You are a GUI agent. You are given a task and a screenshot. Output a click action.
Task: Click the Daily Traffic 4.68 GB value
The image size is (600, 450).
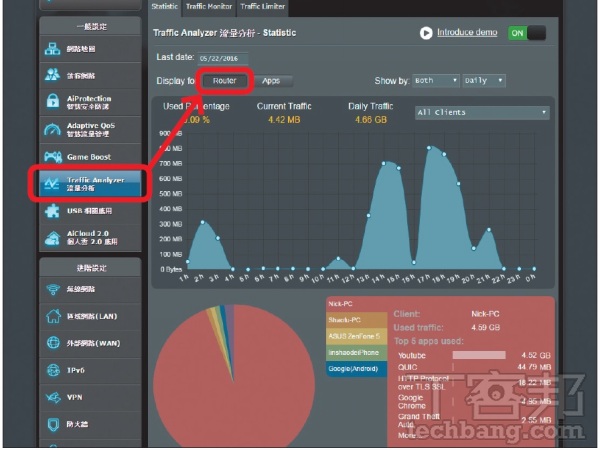[x=371, y=120]
